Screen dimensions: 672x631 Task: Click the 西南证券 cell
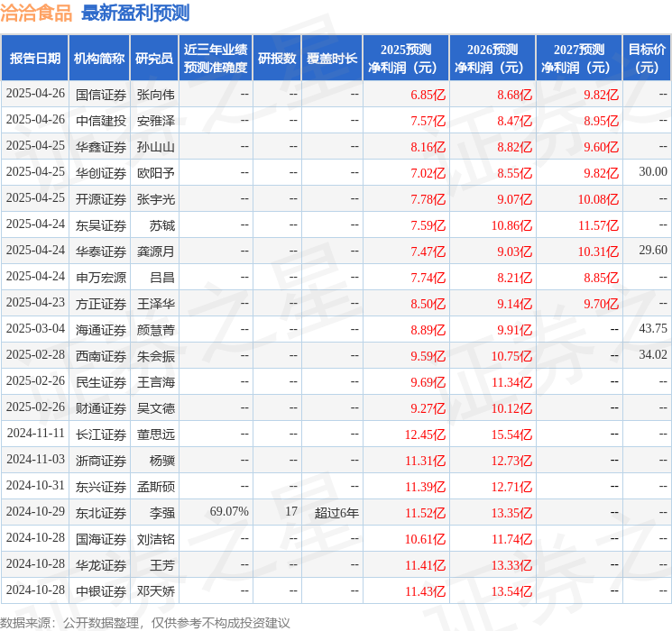(x=101, y=356)
